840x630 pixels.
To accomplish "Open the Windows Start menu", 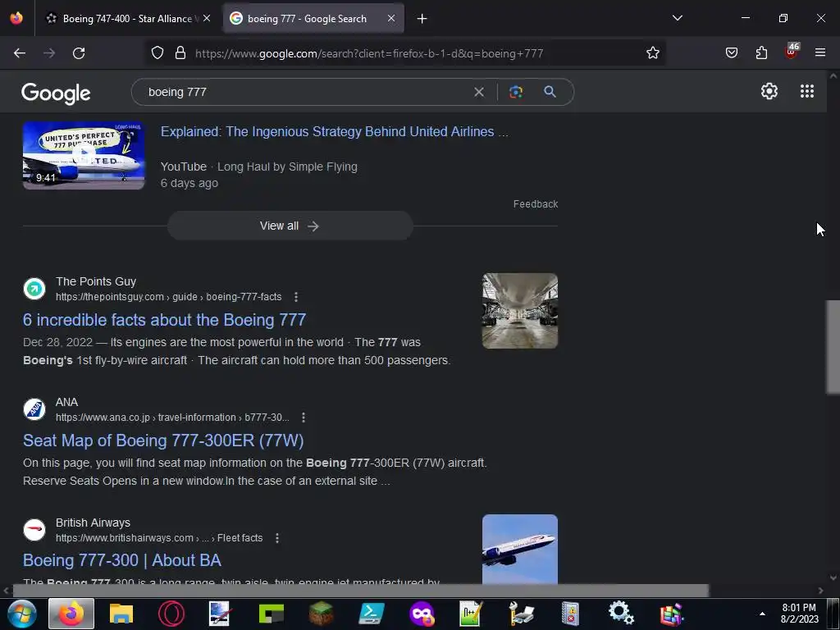I will click(21, 614).
